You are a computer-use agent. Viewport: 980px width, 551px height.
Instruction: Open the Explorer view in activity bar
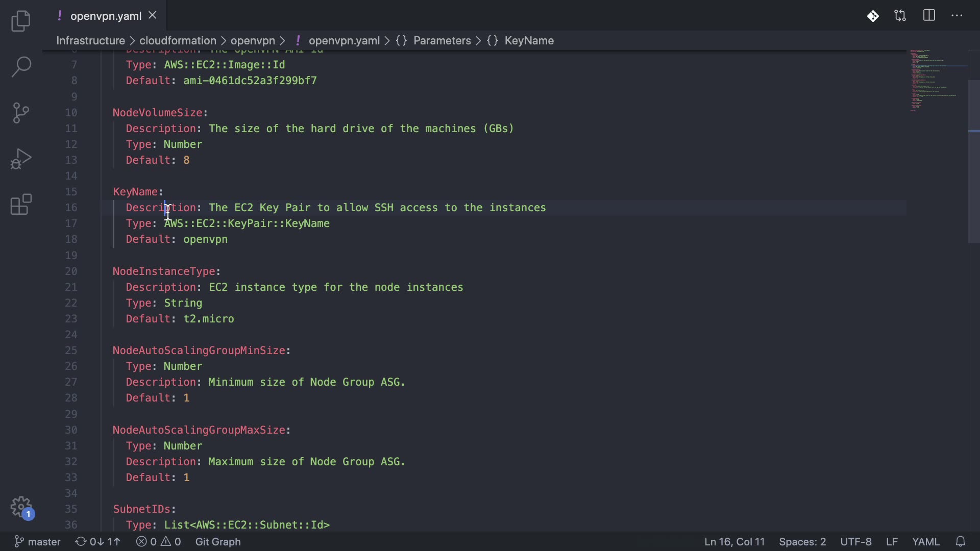(x=21, y=21)
